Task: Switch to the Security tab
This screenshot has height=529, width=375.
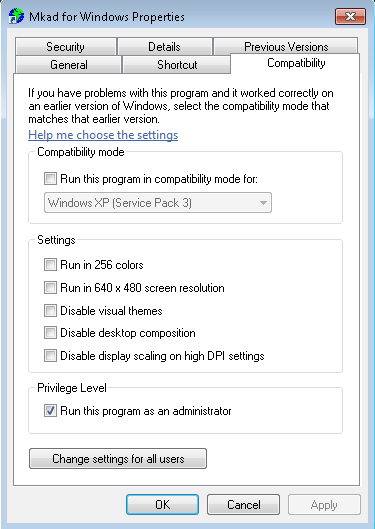Action: point(65,47)
